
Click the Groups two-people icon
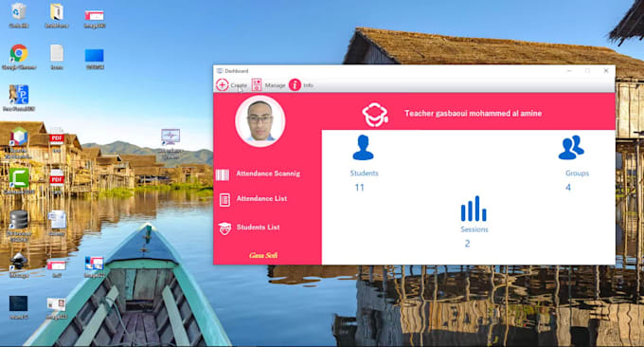click(571, 147)
